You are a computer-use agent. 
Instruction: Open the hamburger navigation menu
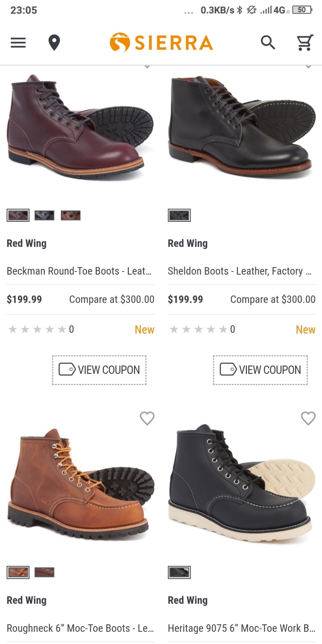tap(18, 43)
